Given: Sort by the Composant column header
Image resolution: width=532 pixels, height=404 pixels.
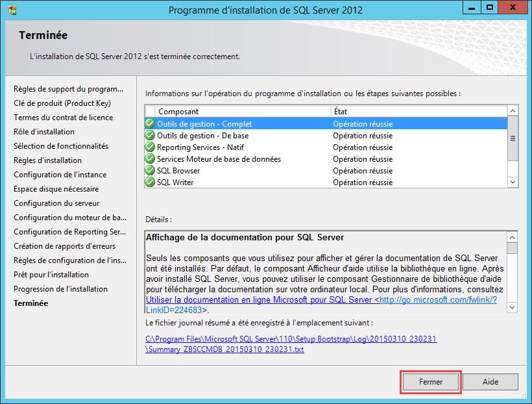Looking at the screenshot, I should pos(243,112).
